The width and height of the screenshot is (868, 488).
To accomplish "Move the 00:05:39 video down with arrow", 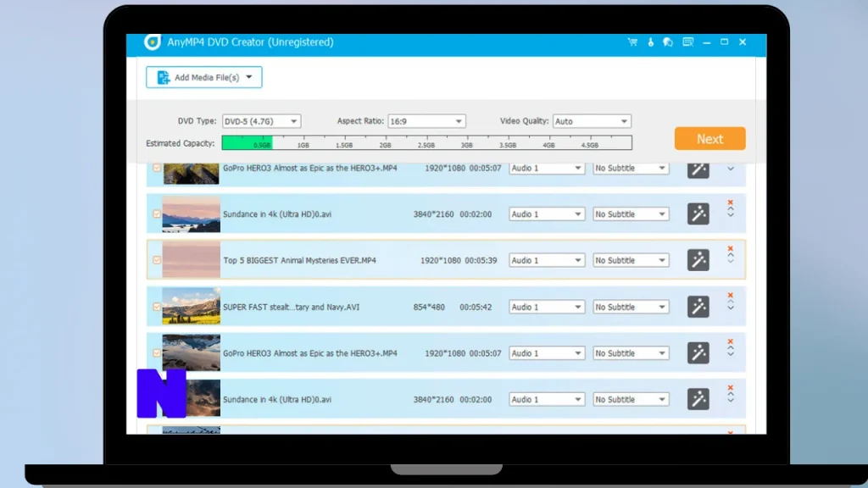I will (731, 261).
